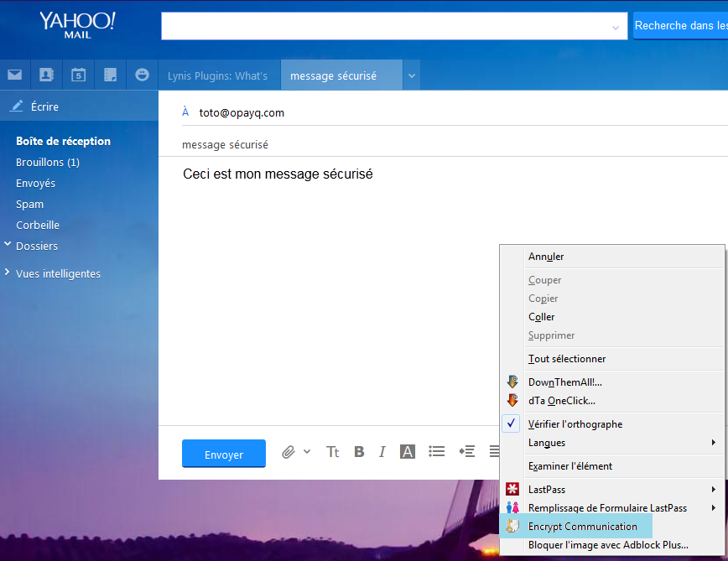728x561 pixels.
Task: Open the text alignment tool
Action: [x=494, y=451]
